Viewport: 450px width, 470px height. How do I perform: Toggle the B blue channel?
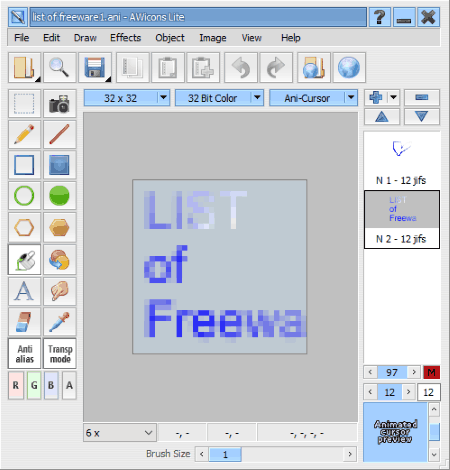click(x=51, y=385)
